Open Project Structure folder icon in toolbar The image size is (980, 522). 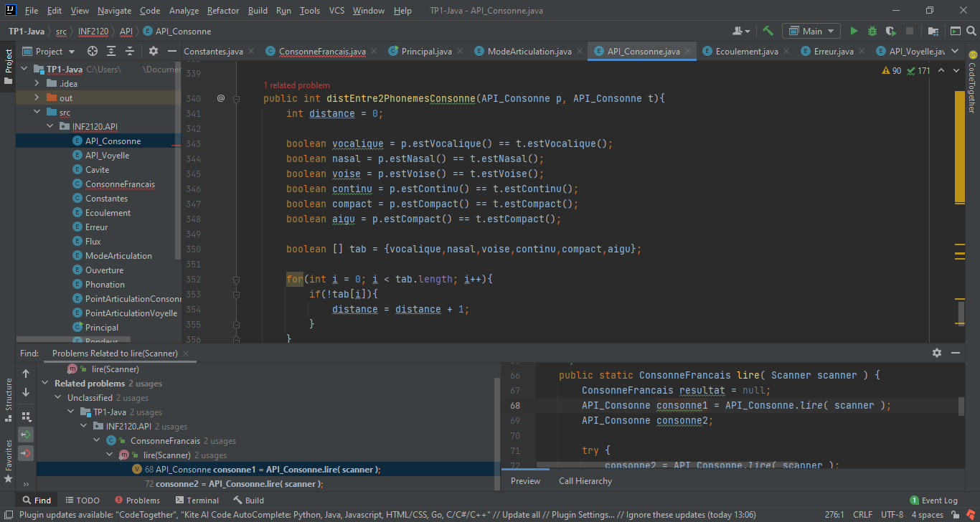(933, 31)
